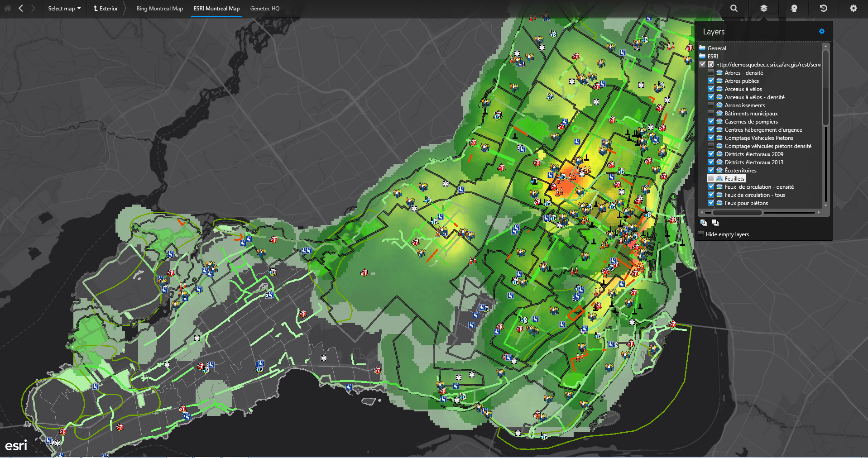Select the ESRI Montreal Map tab
This screenshot has width=868, height=458.
click(x=217, y=8)
